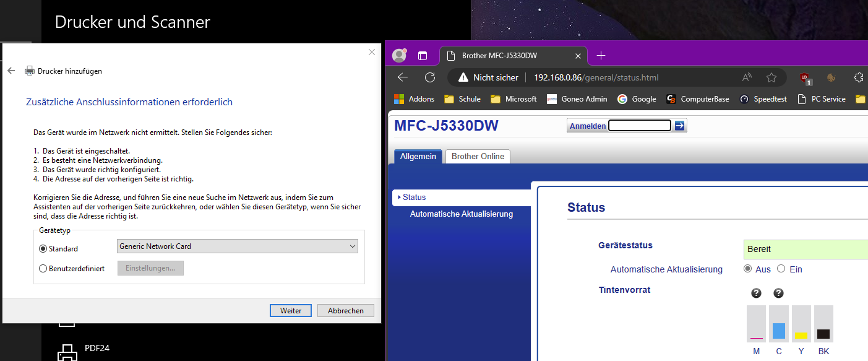Open the Goneo Admin bookmark
The height and width of the screenshot is (361, 868).
coord(577,99)
